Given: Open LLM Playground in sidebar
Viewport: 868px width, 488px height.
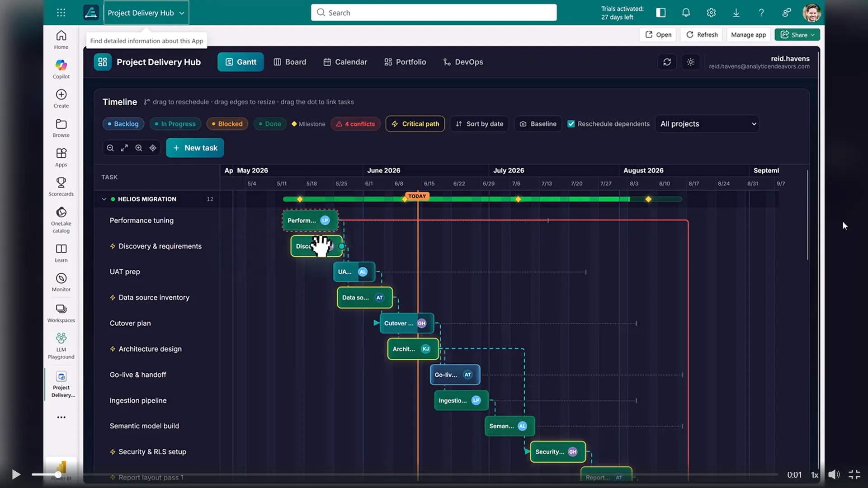Looking at the screenshot, I should (x=61, y=346).
